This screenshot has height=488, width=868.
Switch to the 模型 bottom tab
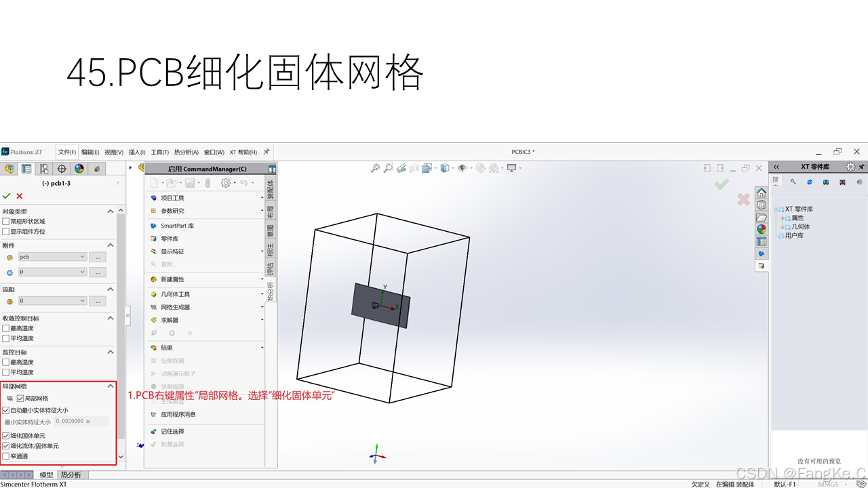pos(46,475)
